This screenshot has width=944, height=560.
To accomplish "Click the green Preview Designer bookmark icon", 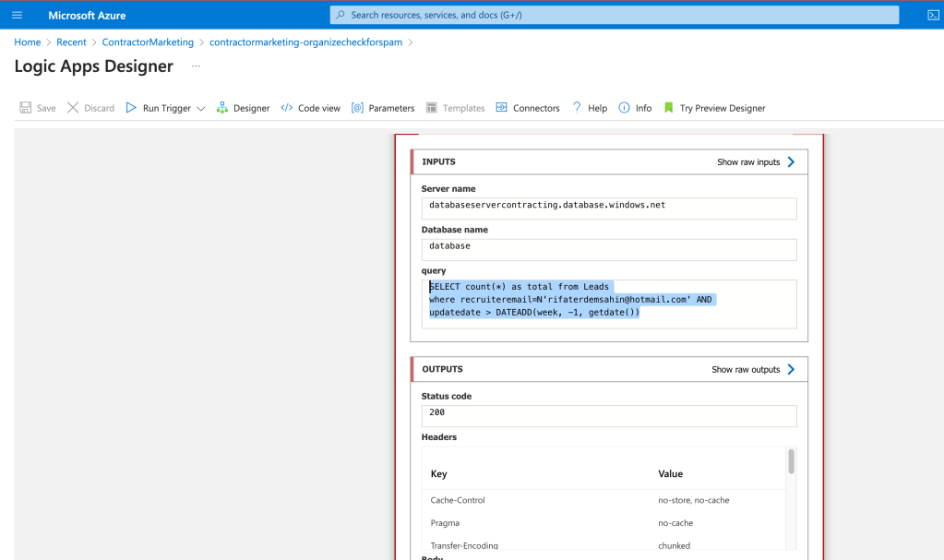I will coord(668,108).
